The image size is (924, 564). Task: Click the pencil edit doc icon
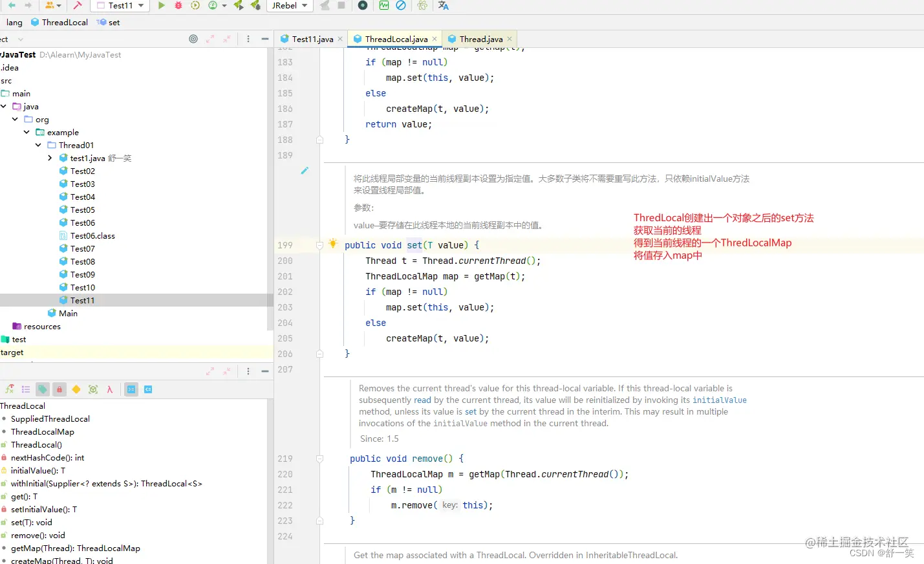[305, 171]
